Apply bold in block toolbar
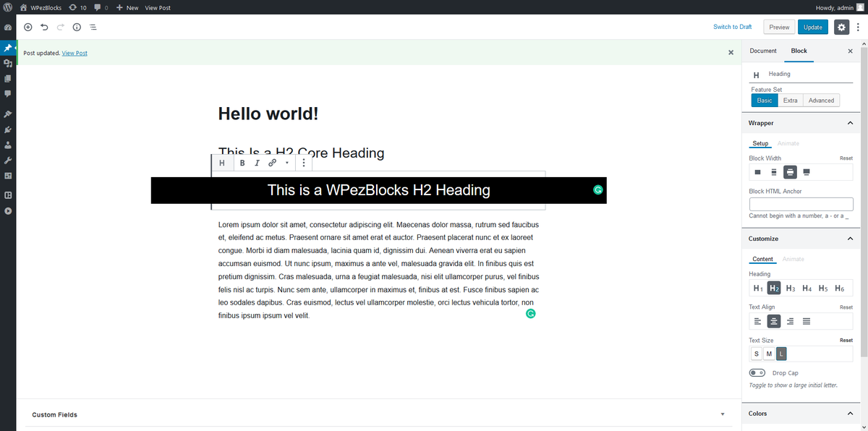 242,163
